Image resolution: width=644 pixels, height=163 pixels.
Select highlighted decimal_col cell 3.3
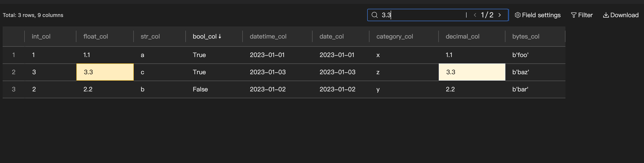(472, 72)
